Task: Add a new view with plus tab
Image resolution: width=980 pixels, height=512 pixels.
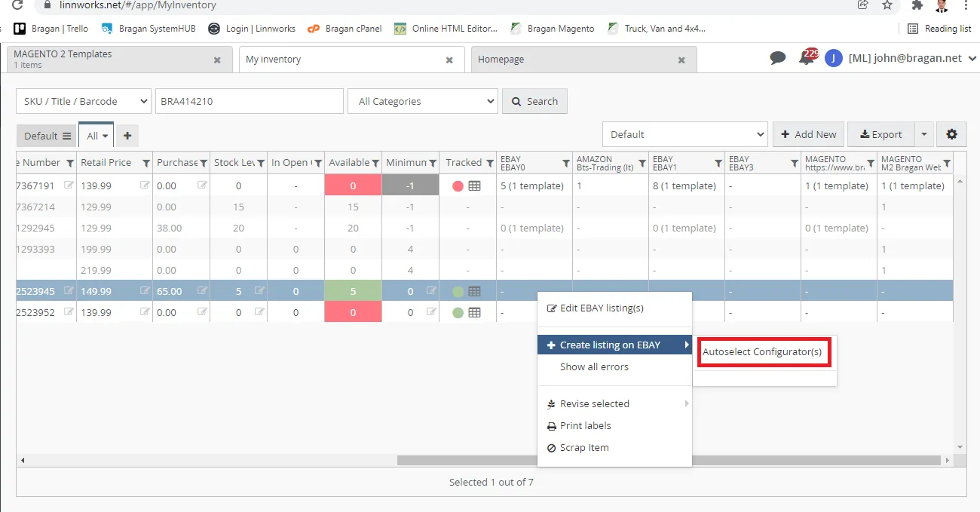Action: point(127,136)
